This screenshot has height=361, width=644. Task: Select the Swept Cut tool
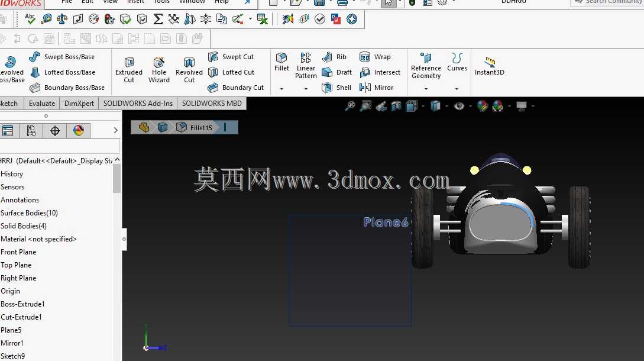click(231, 57)
